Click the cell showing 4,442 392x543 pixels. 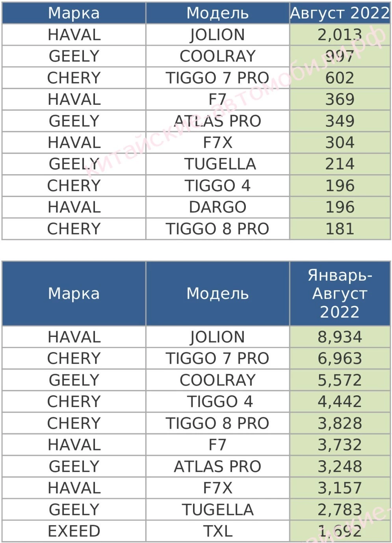340,402
